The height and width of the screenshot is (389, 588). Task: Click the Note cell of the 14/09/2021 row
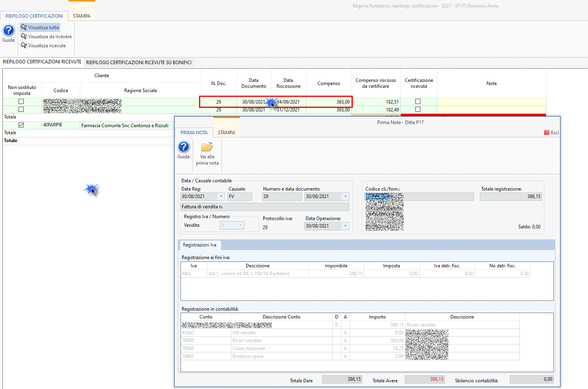click(x=492, y=102)
